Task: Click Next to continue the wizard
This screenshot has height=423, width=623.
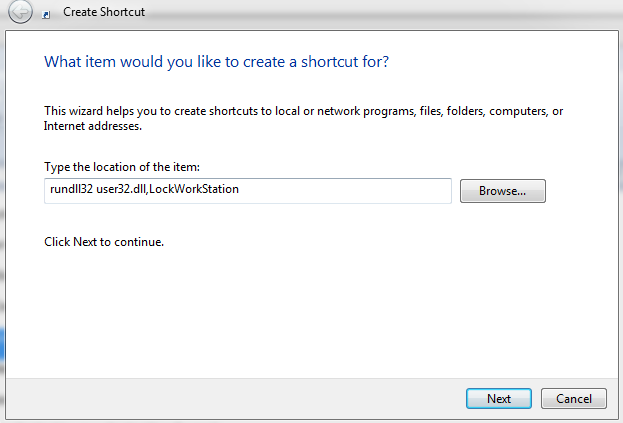Action: click(x=499, y=398)
